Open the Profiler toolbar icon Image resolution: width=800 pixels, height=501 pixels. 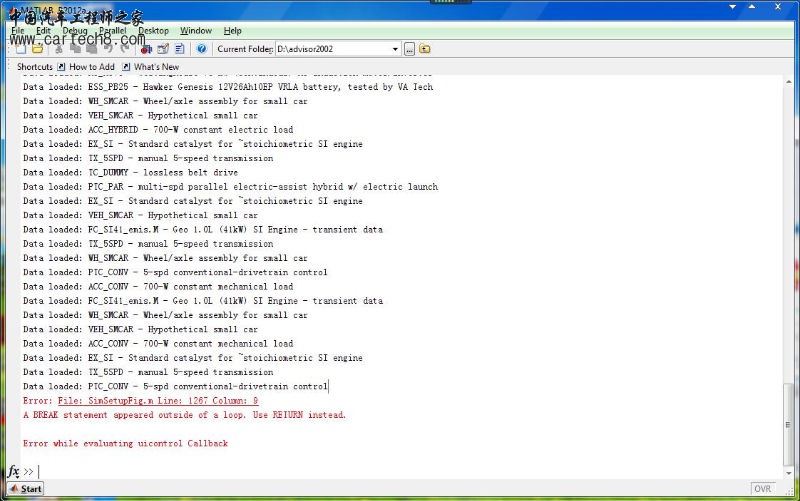pyautogui.click(x=180, y=49)
